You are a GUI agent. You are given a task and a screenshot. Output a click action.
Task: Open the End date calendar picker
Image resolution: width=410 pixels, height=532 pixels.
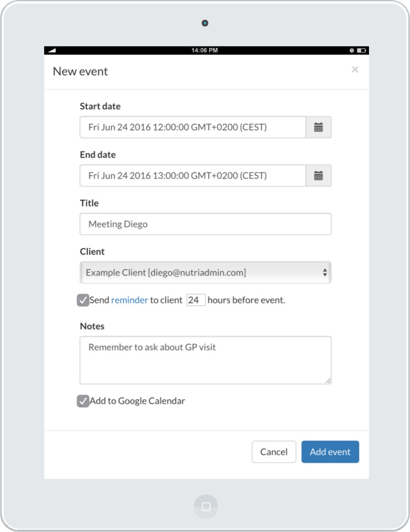(319, 175)
